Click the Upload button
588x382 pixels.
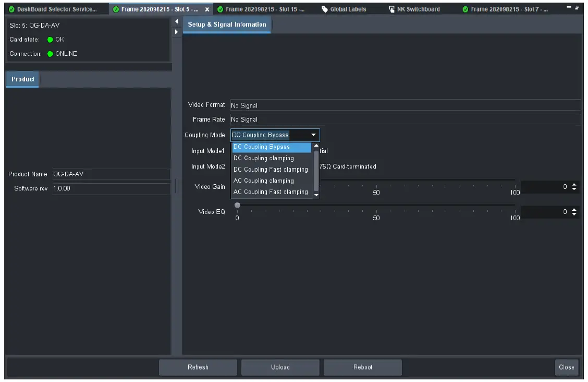tap(280, 367)
